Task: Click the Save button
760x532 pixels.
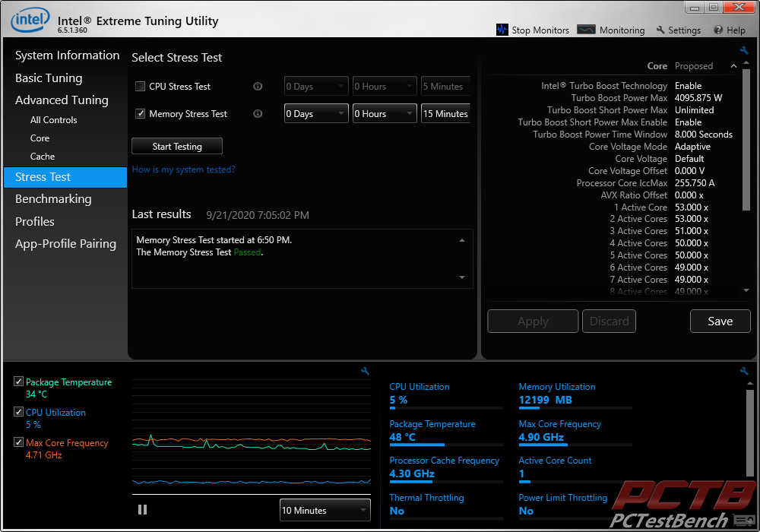Action: pos(720,321)
